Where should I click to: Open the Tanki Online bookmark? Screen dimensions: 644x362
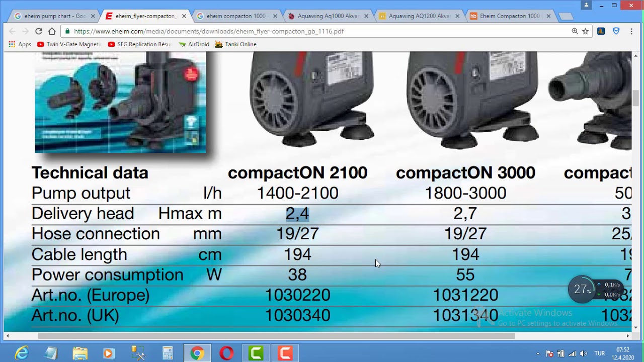click(236, 44)
